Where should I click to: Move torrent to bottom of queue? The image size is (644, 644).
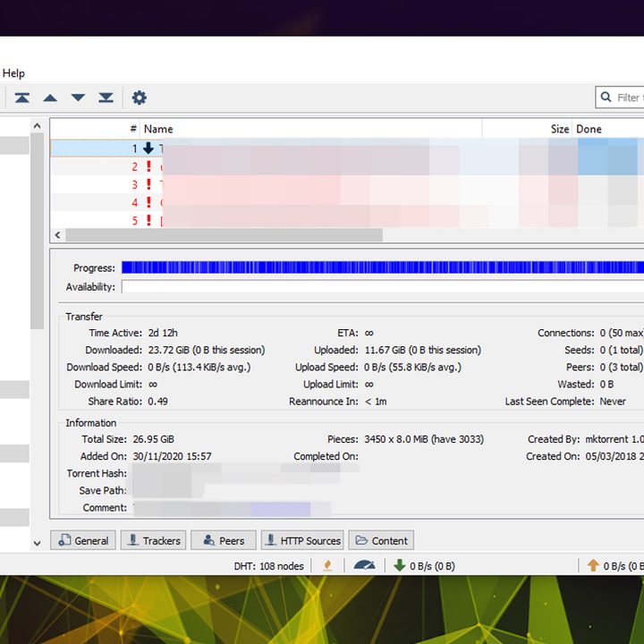pyautogui.click(x=106, y=97)
